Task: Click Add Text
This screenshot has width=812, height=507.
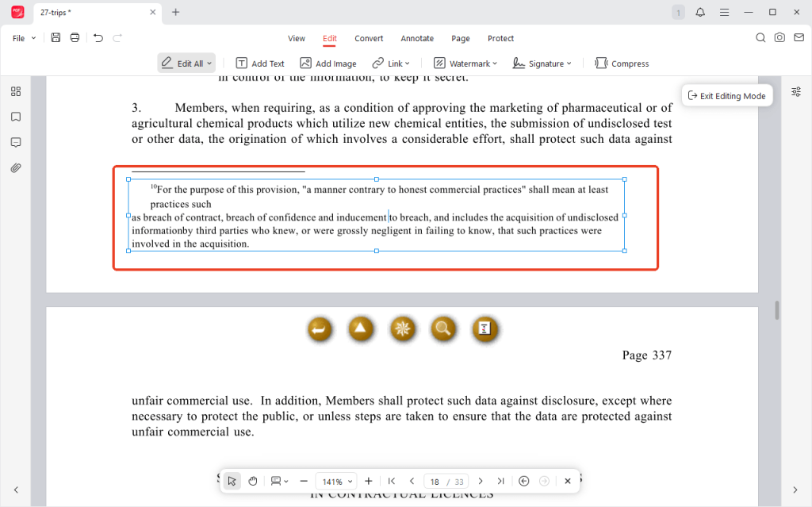Action: tap(260, 63)
